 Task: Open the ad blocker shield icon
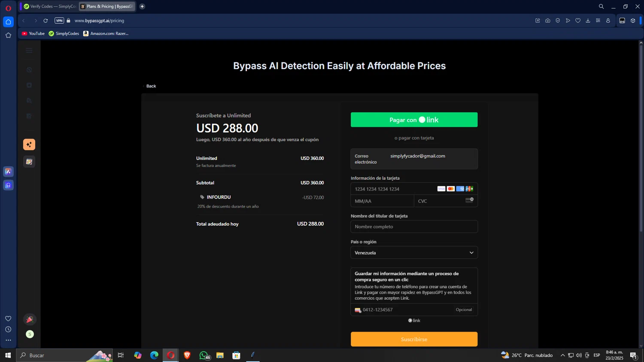coord(558,21)
